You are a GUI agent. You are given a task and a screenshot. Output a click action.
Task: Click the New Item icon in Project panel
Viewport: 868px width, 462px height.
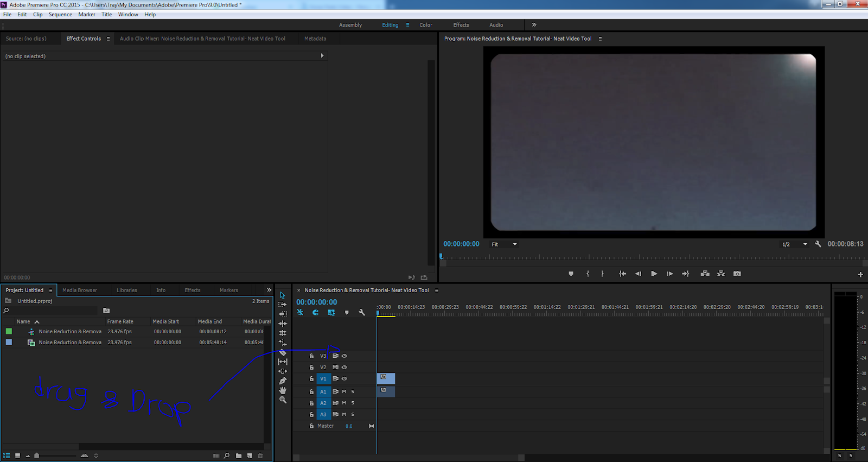pos(250,455)
